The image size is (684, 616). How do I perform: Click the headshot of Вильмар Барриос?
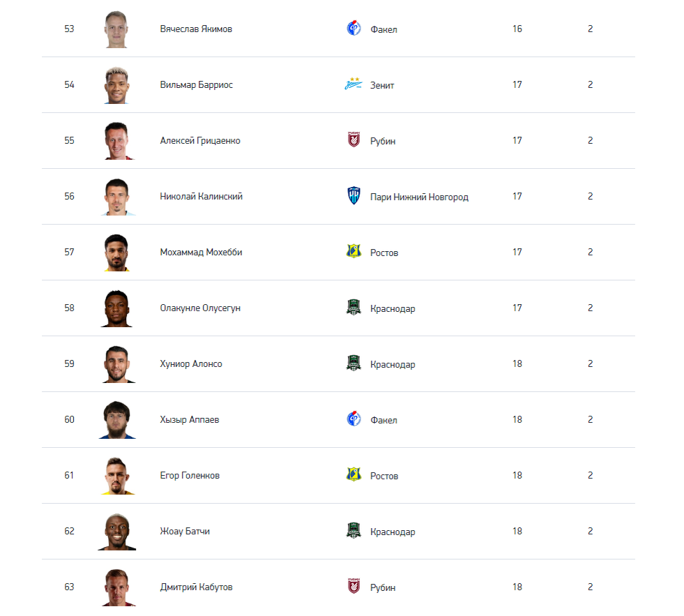(x=116, y=85)
